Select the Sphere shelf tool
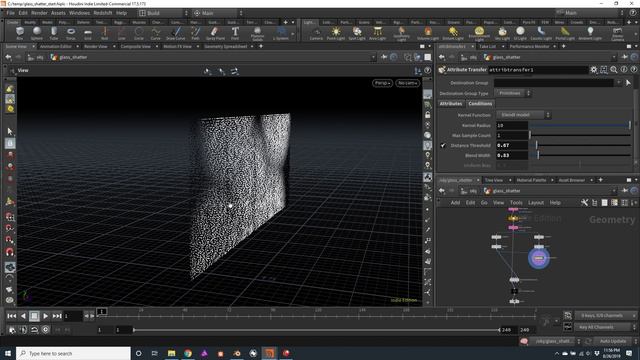This screenshot has height=360, width=640. (x=37, y=33)
